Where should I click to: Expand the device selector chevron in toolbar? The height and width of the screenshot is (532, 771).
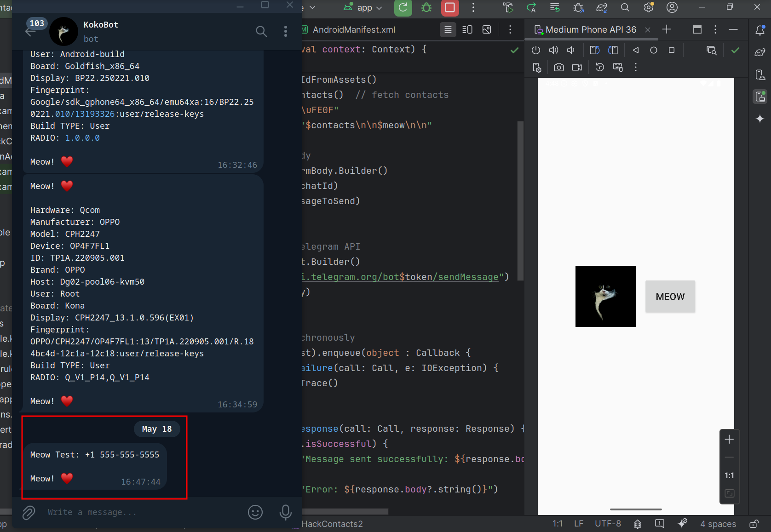point(312,8)
